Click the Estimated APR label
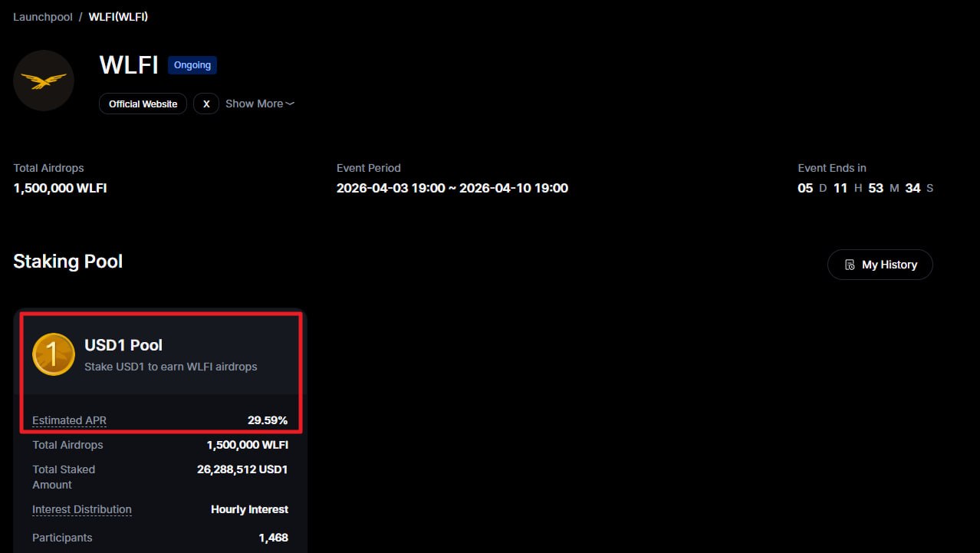The width and height of the screenshot is (980, 553). point(69,420)
